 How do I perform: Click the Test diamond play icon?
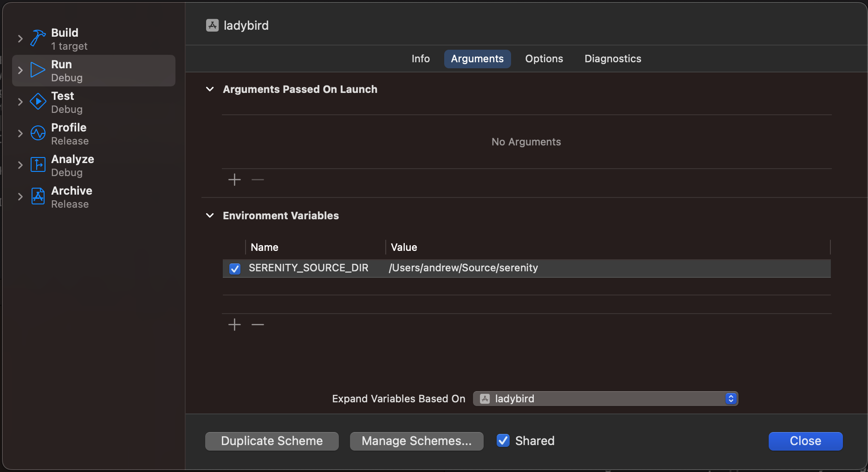pos(38,101)
